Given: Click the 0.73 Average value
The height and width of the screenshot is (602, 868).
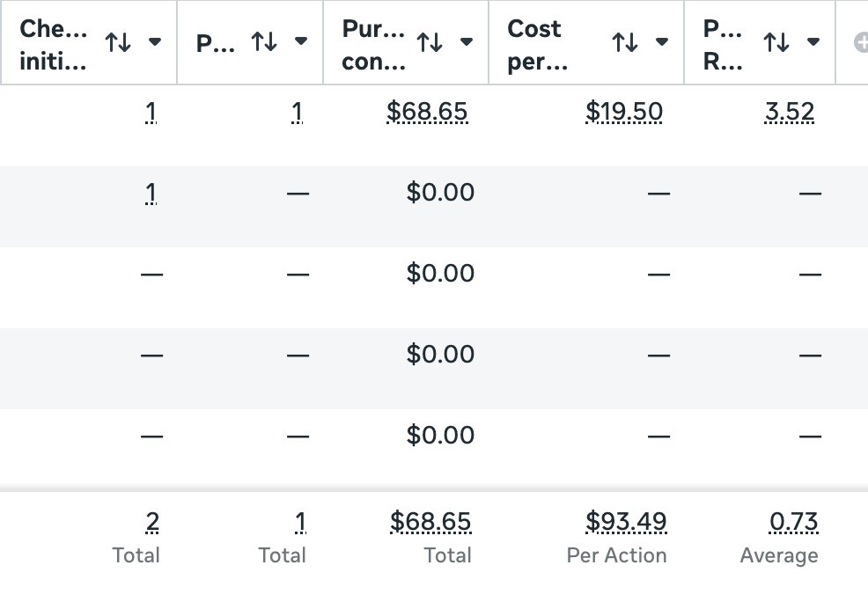Looking at the screenshot, I should 793,523.
